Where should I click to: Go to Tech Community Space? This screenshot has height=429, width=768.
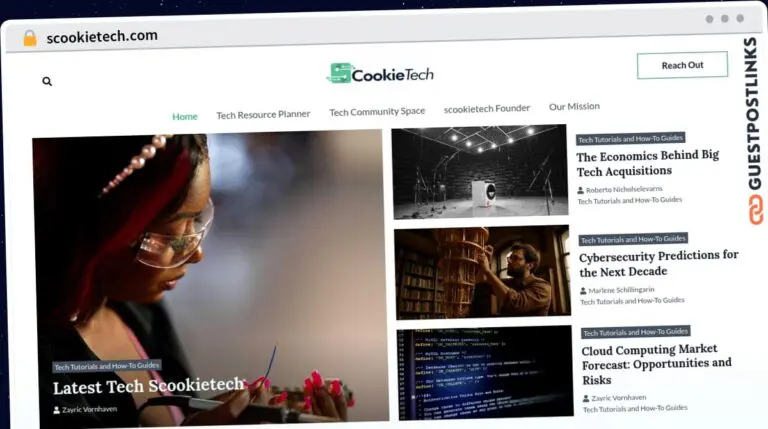377,112
